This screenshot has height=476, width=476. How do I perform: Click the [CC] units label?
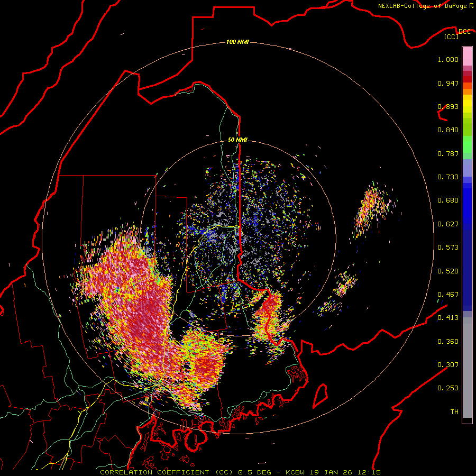coord(451,36)
